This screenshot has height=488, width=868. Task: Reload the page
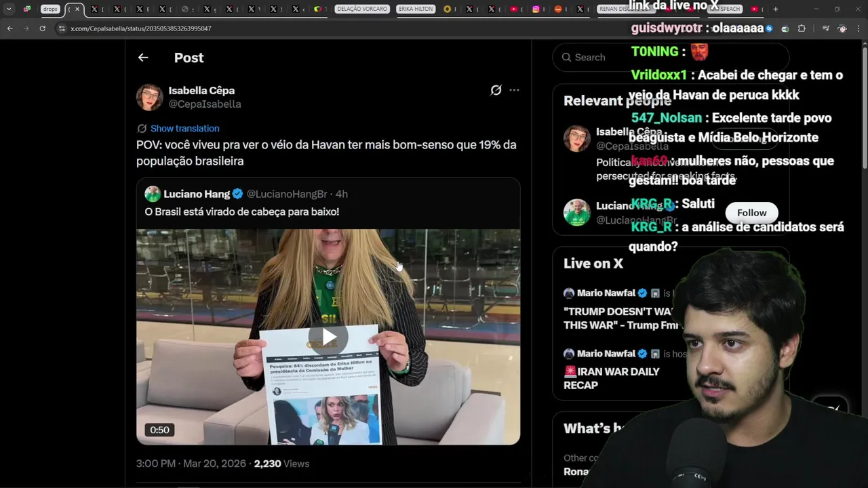(x=42, y=28)
